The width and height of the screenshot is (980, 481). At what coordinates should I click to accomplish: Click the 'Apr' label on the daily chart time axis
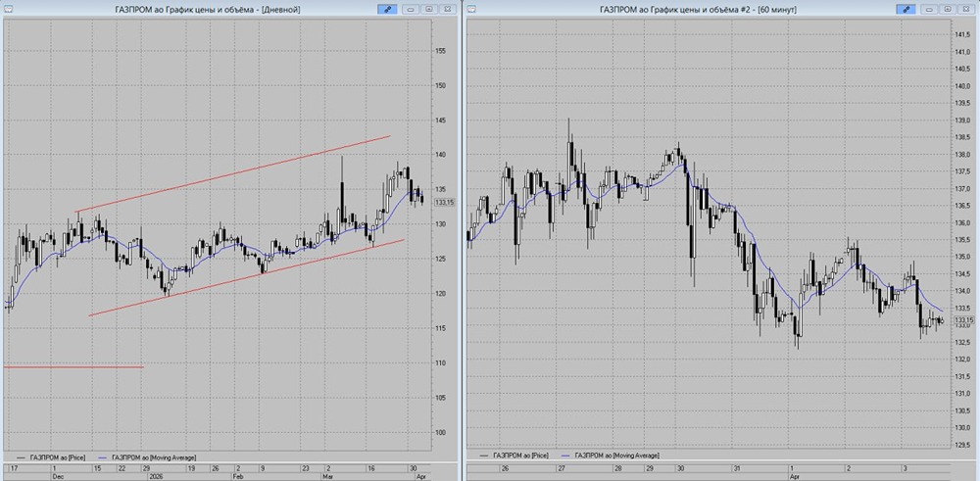click(x=420, y=476)
